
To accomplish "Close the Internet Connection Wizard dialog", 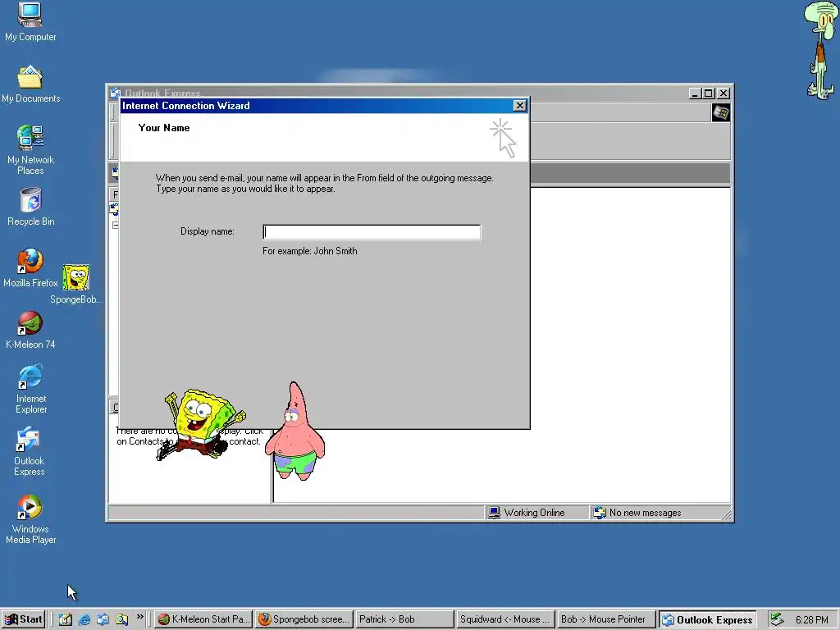I will tap(519, 106).
